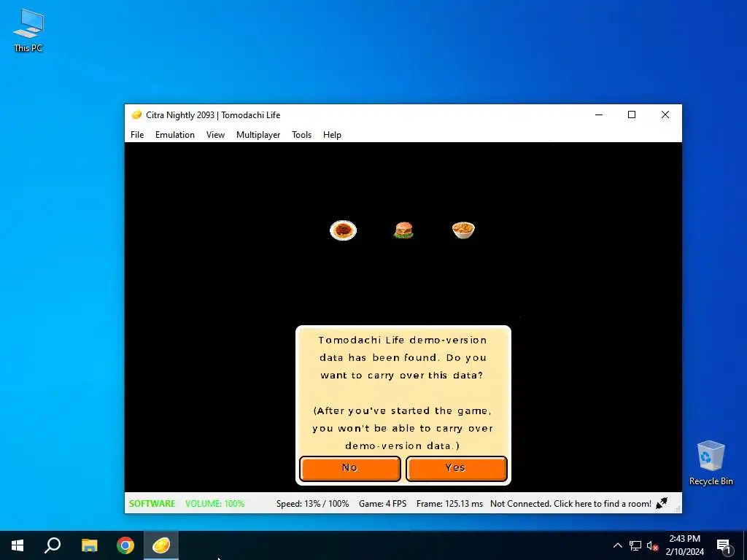Click the network status tray icon

click(635, 545)
